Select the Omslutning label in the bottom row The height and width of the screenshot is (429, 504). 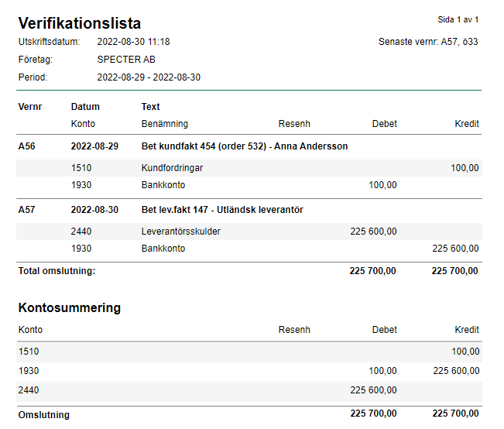pos(44,415)
